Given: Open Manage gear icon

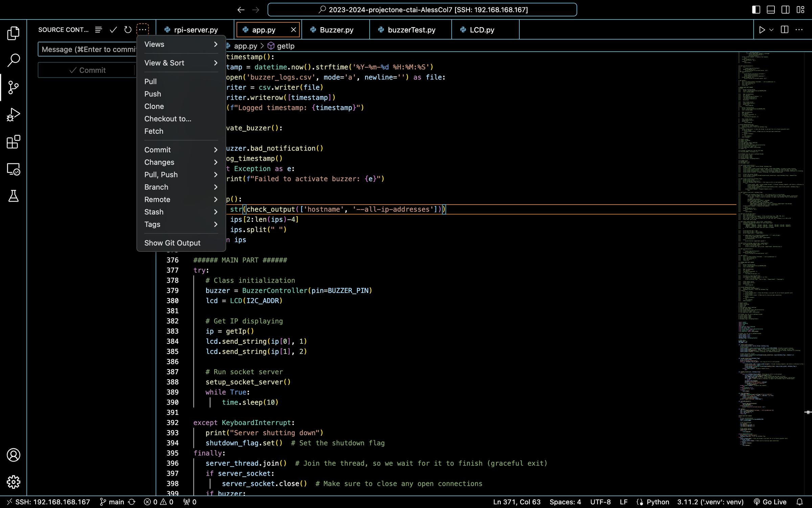Looking at the screenshot, I should tap(14, 482).
